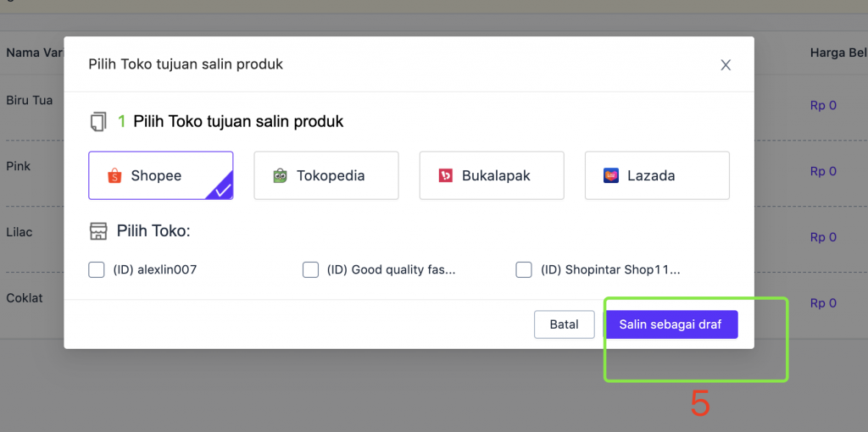Click the Rp 0 price in Pink row

(823, 171)
